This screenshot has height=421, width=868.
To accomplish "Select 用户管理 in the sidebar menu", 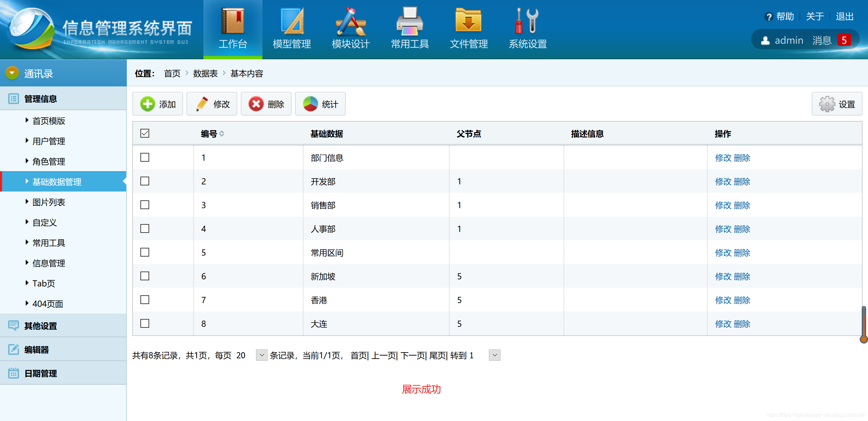I will tap(48, 141).
